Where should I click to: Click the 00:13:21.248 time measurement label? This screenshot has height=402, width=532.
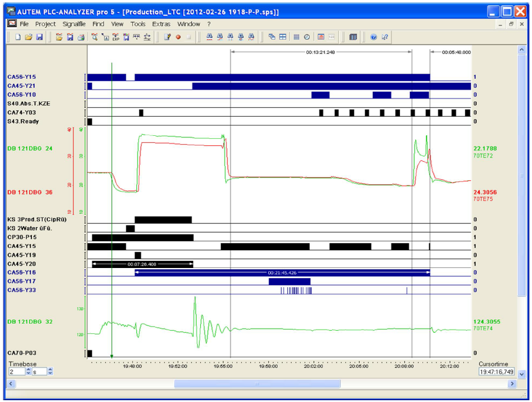(x=321, y=52)
